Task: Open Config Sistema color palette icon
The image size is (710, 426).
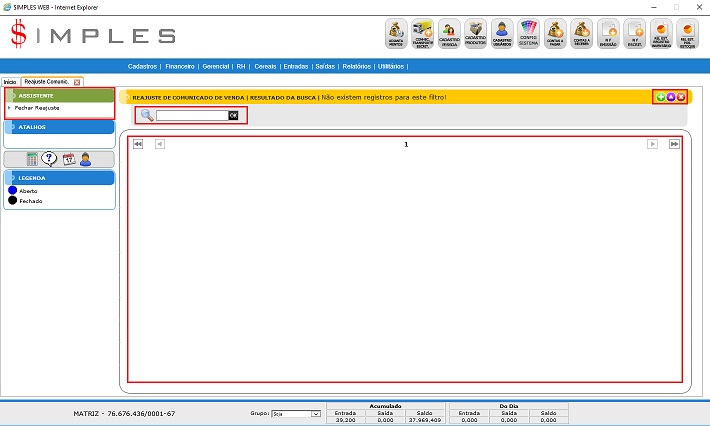Action: pos(529,34)
